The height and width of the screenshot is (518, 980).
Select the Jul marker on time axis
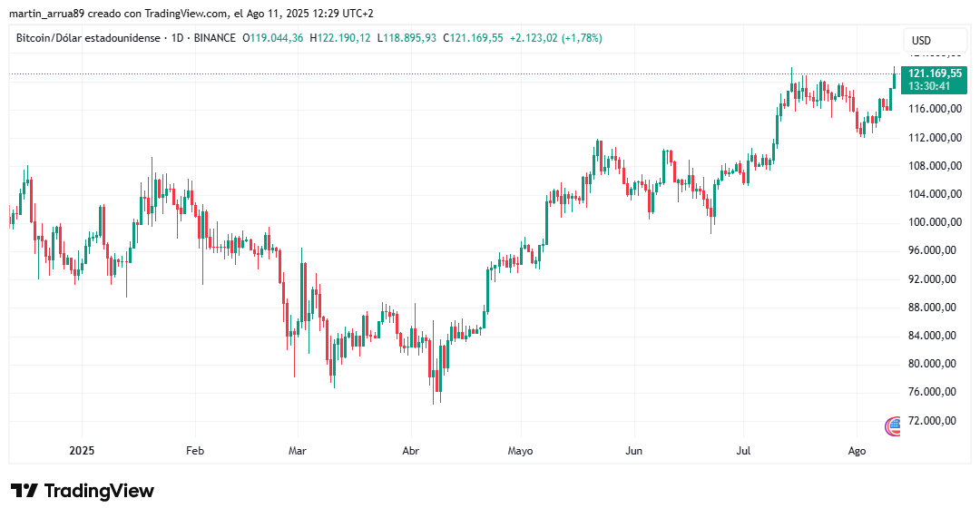[744, 451]
